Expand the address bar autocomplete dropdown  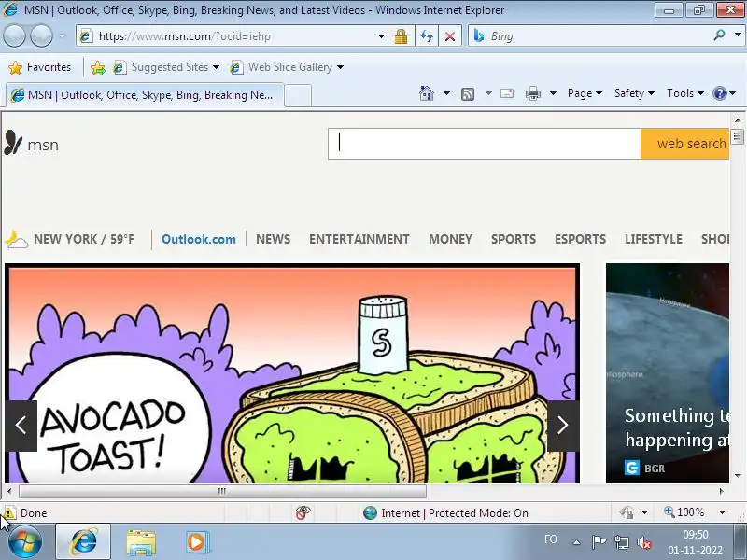(381, 36)
